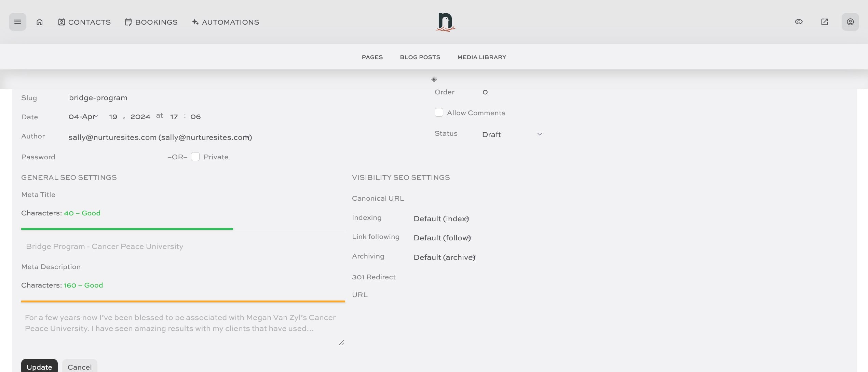This screenshot has height=372, width=868.
Task: Click the external link share icon
Action: [824, 22]
